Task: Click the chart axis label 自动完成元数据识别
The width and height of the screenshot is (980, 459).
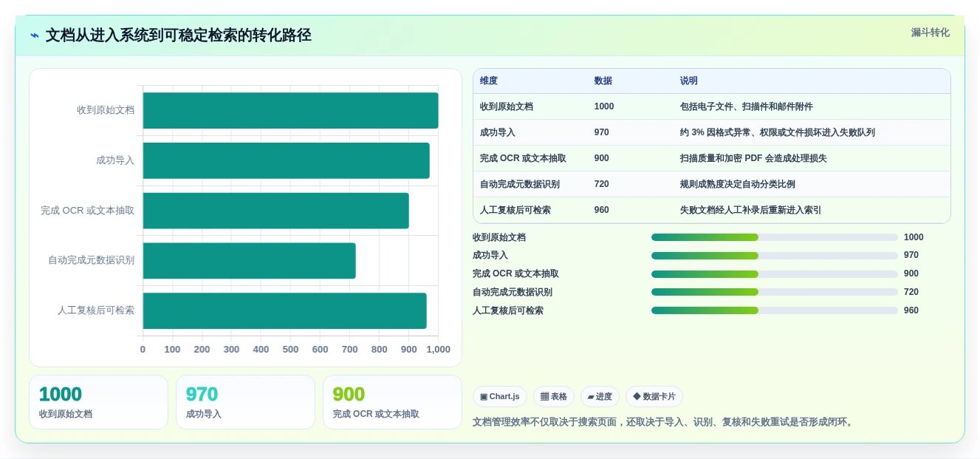Action: tap(92, 260)
